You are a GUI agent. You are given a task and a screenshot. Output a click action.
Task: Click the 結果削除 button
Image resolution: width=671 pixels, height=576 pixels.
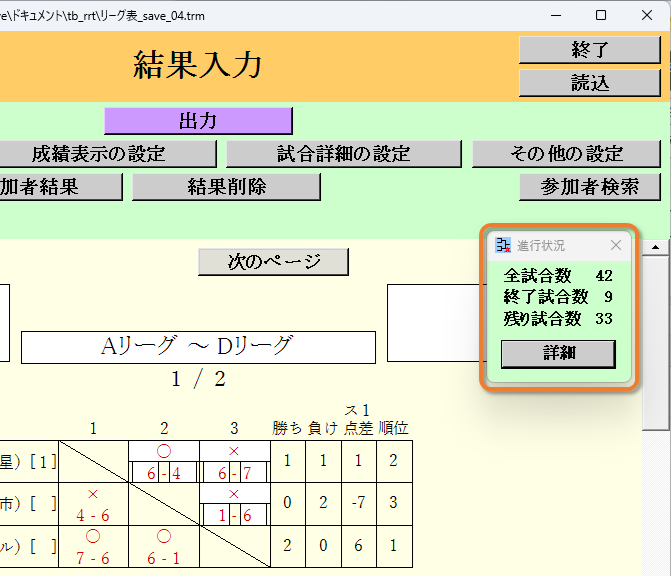[226, 187]
